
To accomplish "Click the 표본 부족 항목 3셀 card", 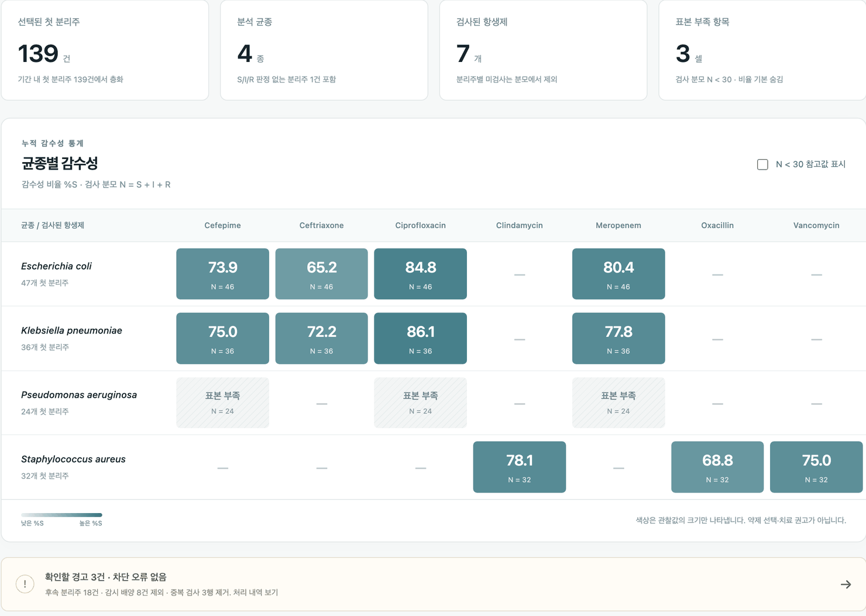I will tap(762, 50).
